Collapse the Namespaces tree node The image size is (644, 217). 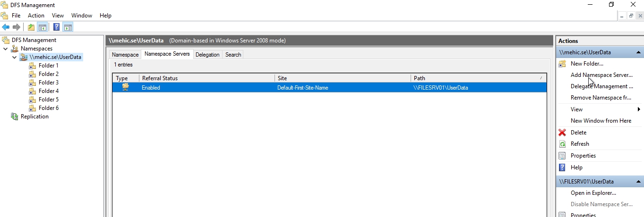pos(6,49)
